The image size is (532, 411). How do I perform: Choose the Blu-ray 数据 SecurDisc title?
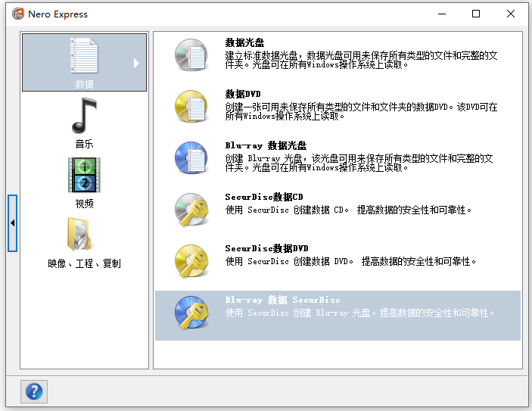tap(282, 300)
